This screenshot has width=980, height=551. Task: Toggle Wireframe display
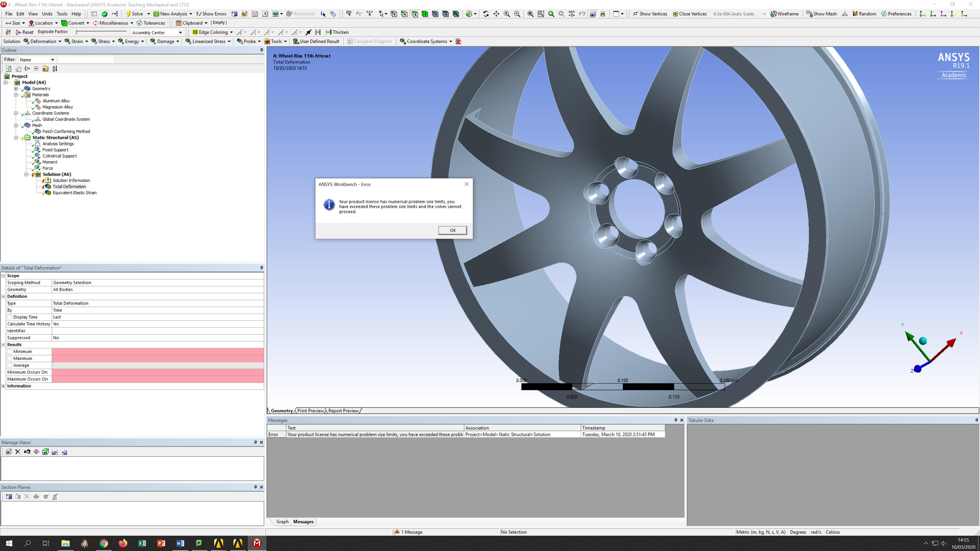785,14
